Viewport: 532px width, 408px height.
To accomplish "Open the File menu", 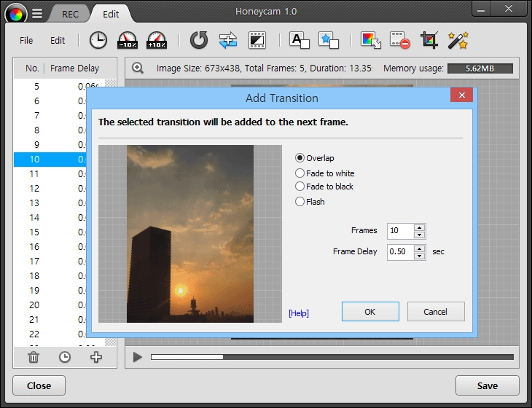I will [26, 40].
